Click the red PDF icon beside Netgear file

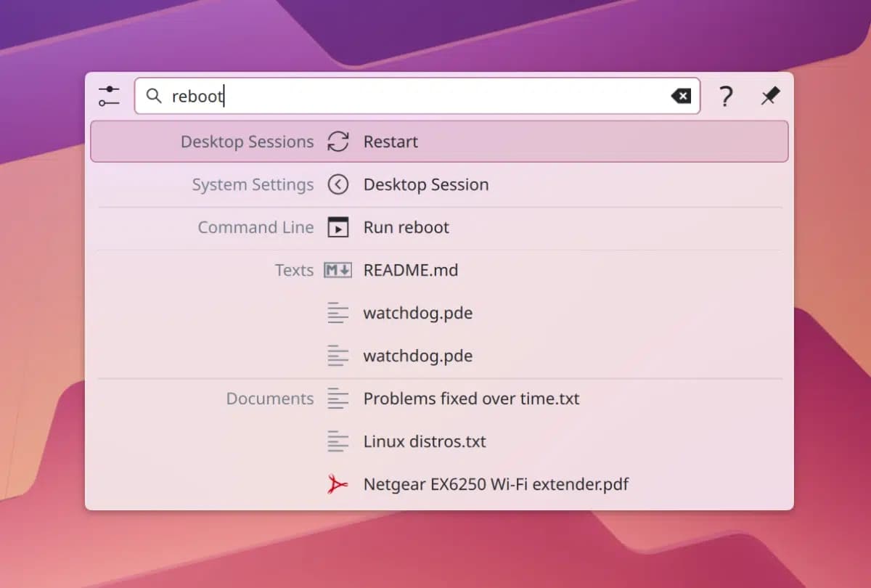coord(338,484)
